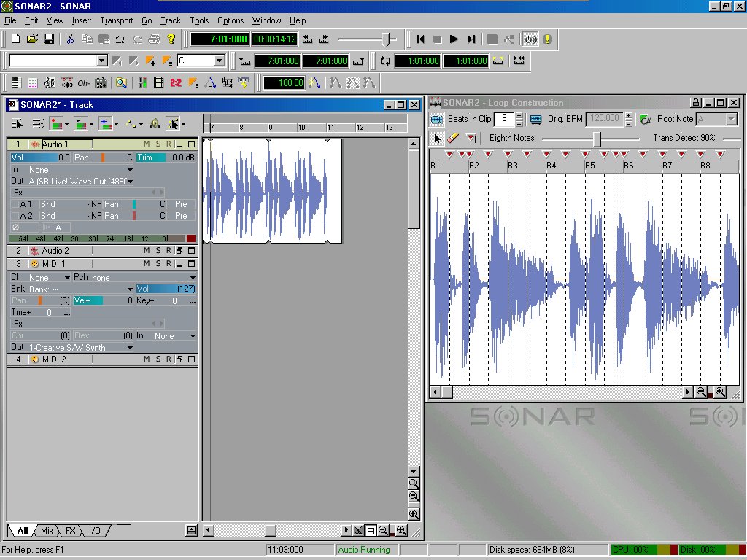
Task: Enable the A 2 send checkbox
Action: click(15, 216)
